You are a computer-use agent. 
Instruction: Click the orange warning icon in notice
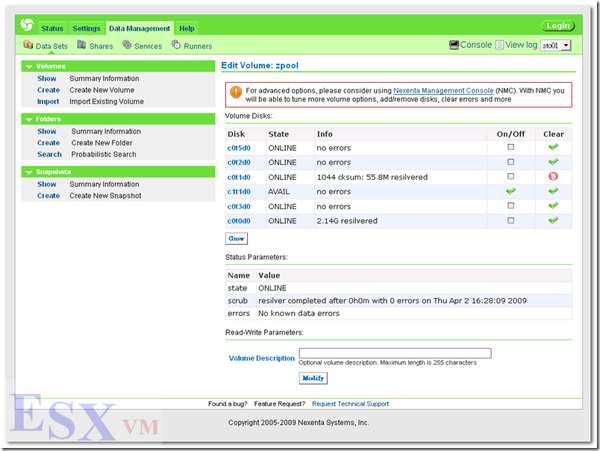coord(236,92)
